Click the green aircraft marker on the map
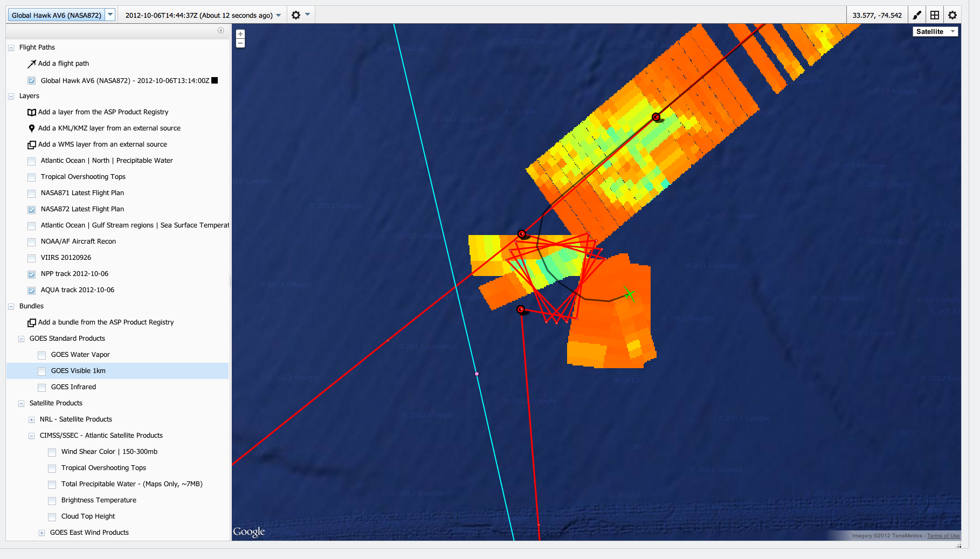Image resolution: width=980 pixels, height=559 pixels. [x=629, y=294]
